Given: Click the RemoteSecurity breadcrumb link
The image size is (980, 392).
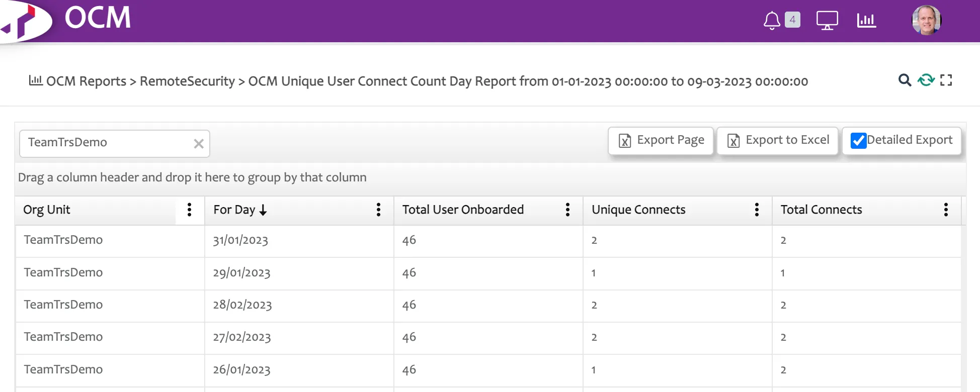Looking at the screenshot, I should click(x=187, y=81).
